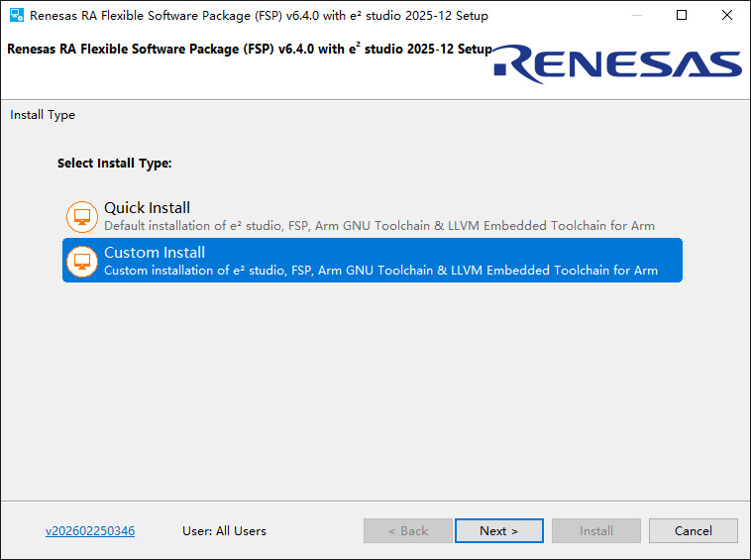Click the "Install Type" page label
Viewport: 751px width, 560px height.
coord(43,115)
